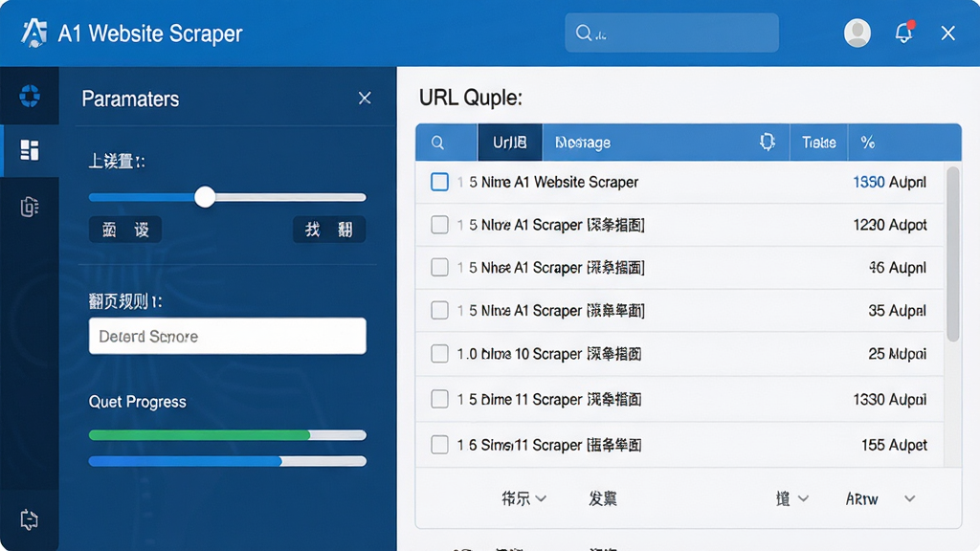Switch to the Url tab in the table header

coord(510,143)
